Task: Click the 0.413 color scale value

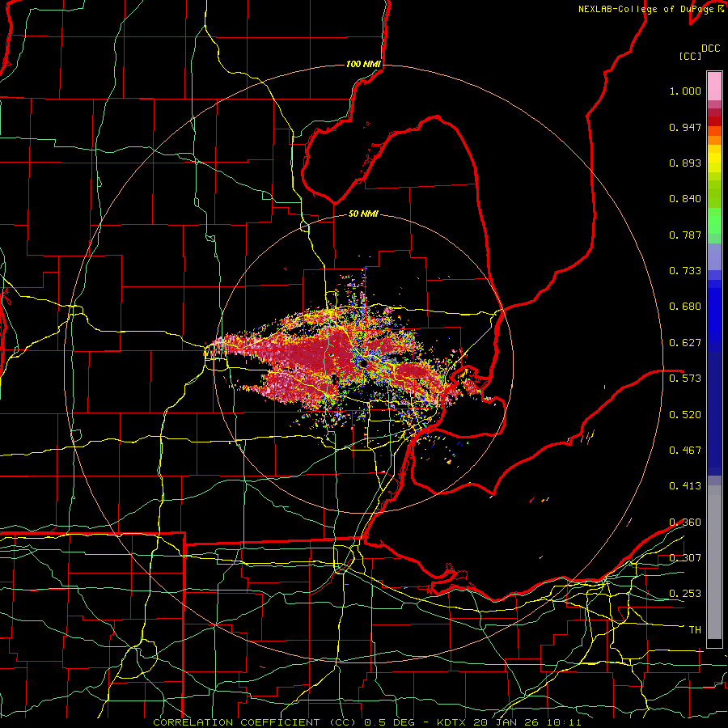Action: tap(685, 486)
